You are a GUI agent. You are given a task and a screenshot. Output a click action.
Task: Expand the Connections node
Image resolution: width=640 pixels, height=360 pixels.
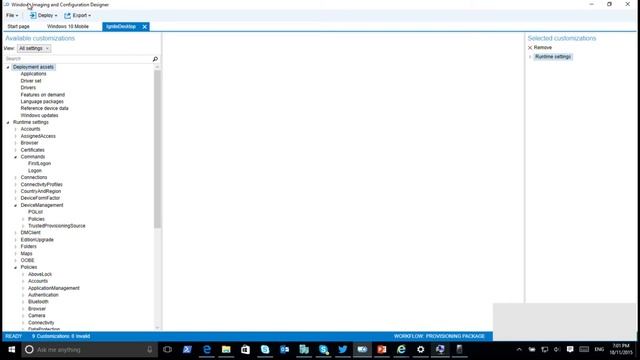click(x=16, y=178)
